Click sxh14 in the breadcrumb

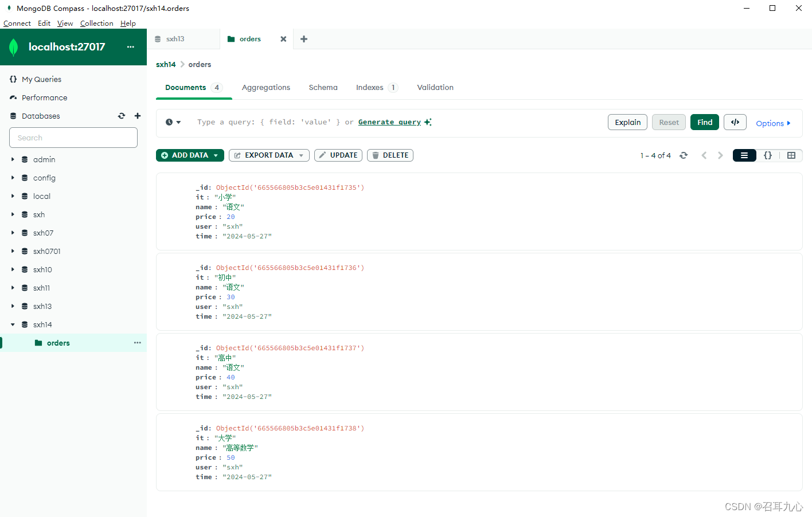pyautogui.click(x=166, y=64)
